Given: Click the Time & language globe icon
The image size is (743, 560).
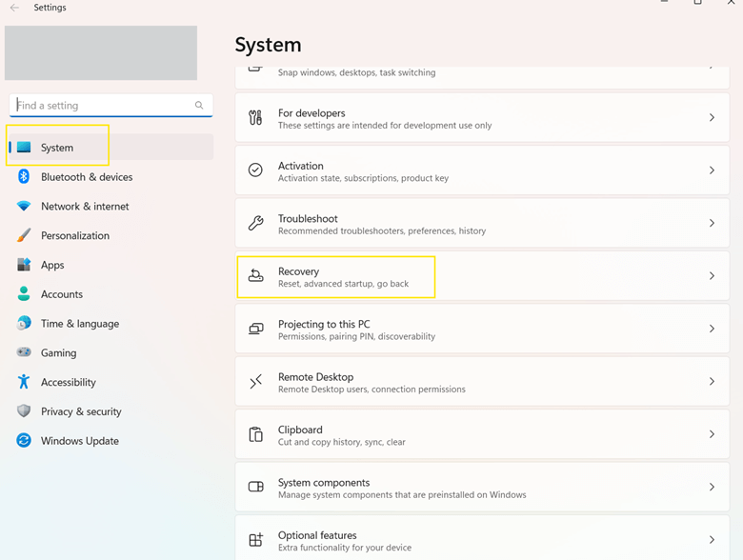Looking at the screenshot, I should point(24,323).
